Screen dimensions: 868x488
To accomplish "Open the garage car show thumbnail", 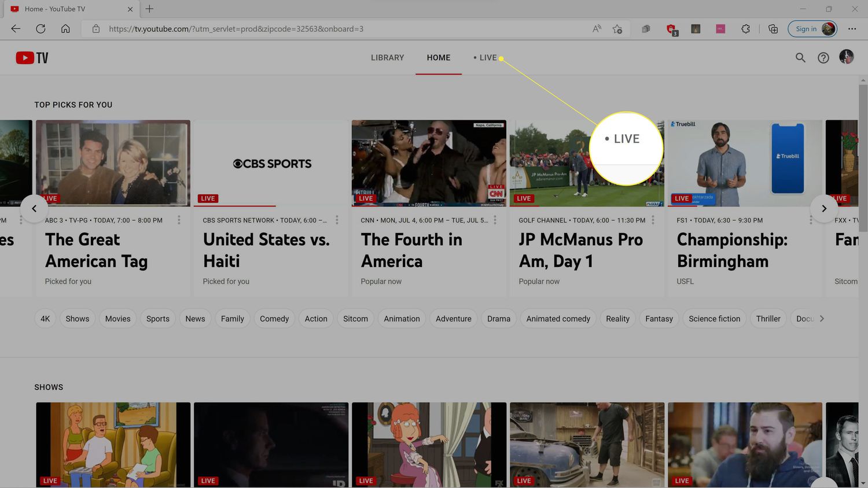I will (587, 445).
